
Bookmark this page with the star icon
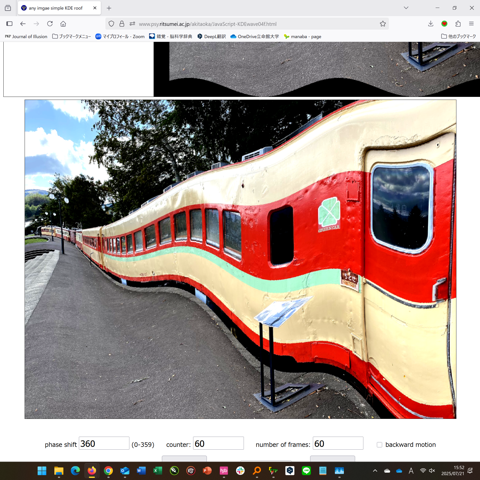coord(383,24)
